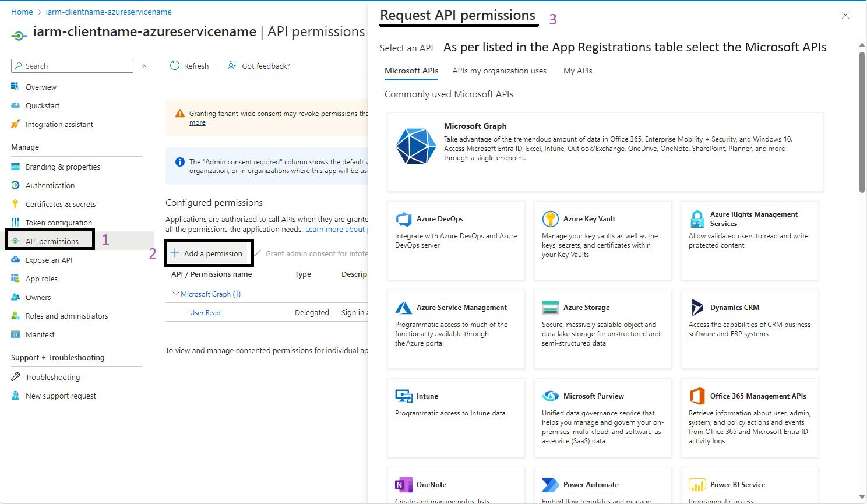Open the My APIs tab
Viewport: 867px width, 504px height.
[x=577, y=71]
